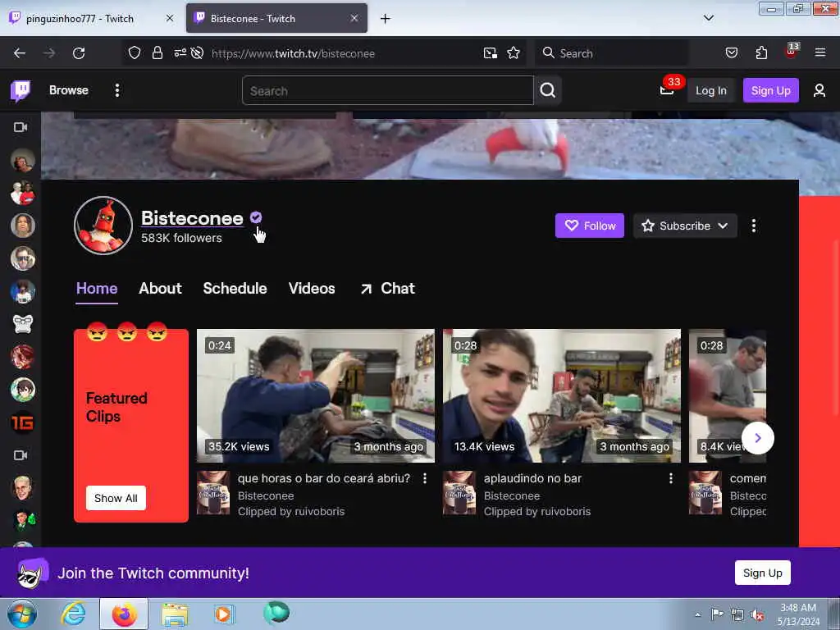Click Log In button

[711, 90]
